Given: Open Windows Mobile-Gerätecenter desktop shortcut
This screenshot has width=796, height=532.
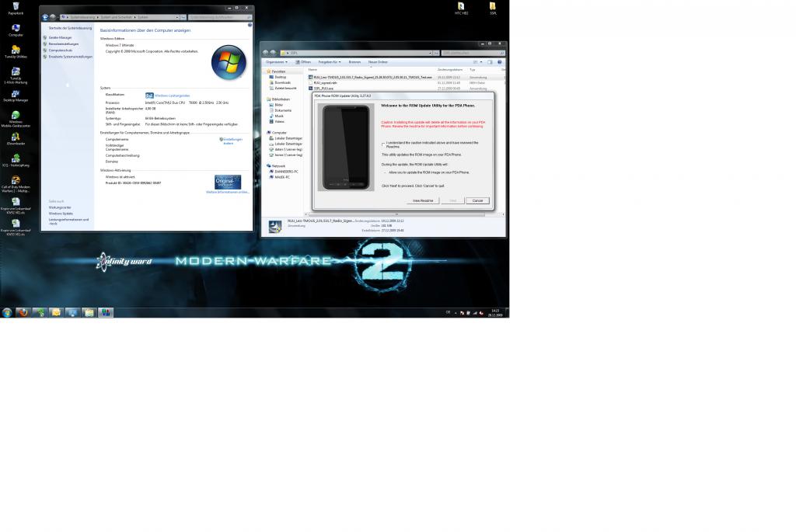Looking at the screenshot, I should click(x=16, y=119).
